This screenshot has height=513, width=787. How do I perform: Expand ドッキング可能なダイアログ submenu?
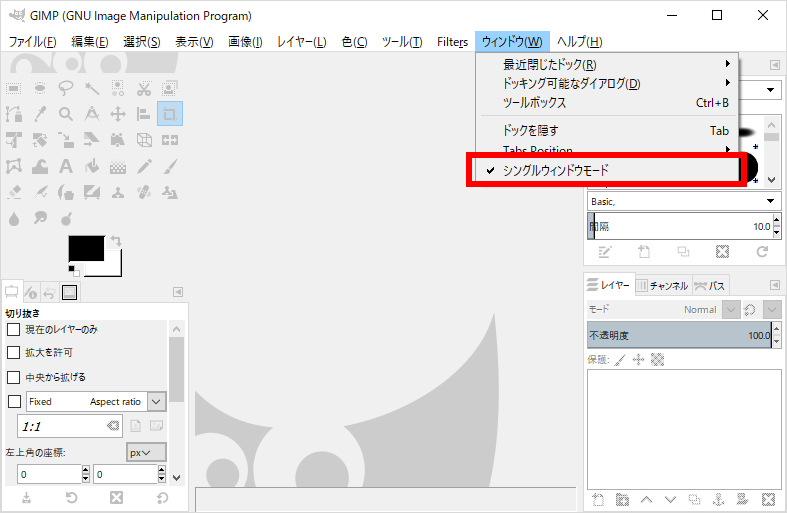click(607, 83)
